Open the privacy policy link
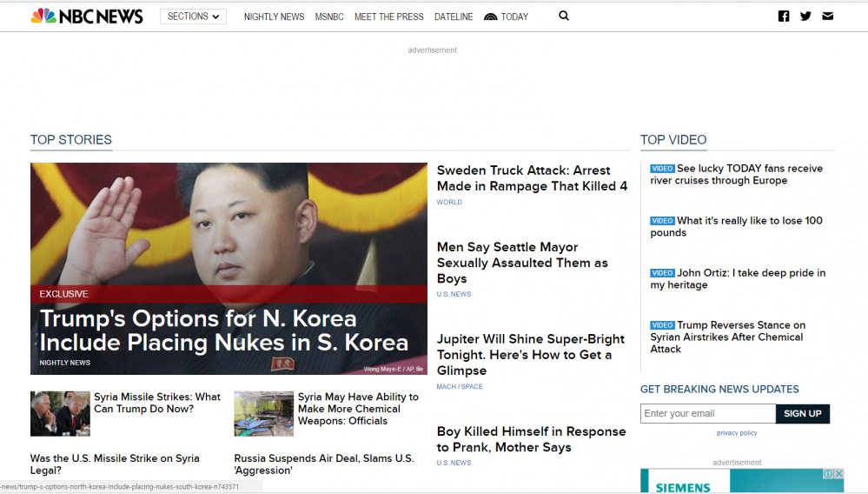The image size is (868, 494). (x=737, y=433)
